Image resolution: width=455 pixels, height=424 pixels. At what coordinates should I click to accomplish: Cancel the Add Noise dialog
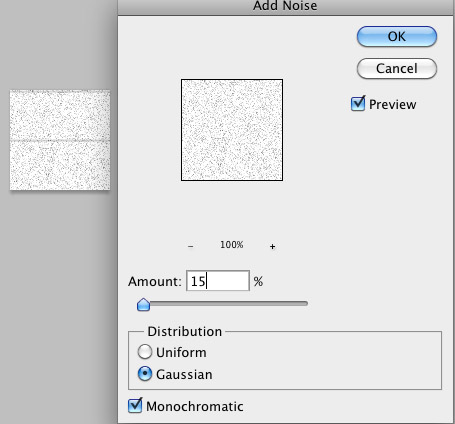pyautogui.click(x=397, y=69)
